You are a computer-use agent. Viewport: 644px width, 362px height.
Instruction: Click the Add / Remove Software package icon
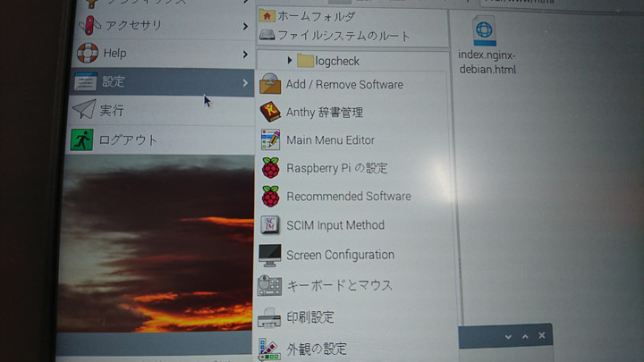point(270,85)
